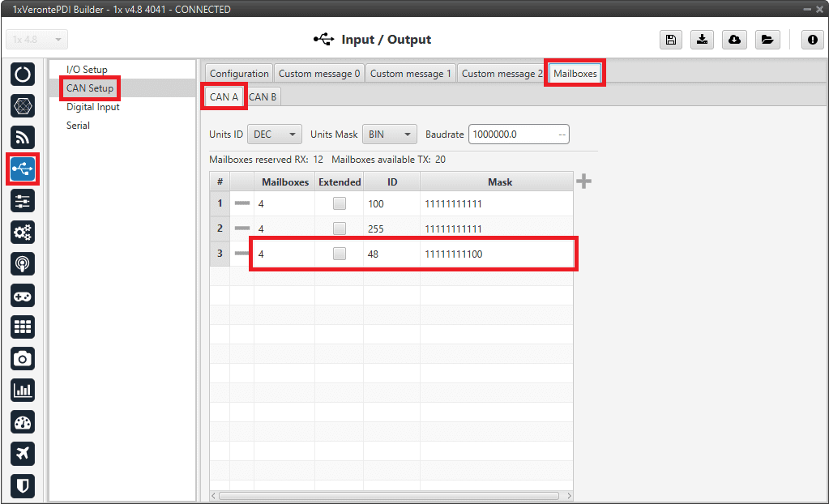Screen dimensions: 829x504
Task: Open the 1x 4.8 version dropdown
Action: click(x=37, y=40)
